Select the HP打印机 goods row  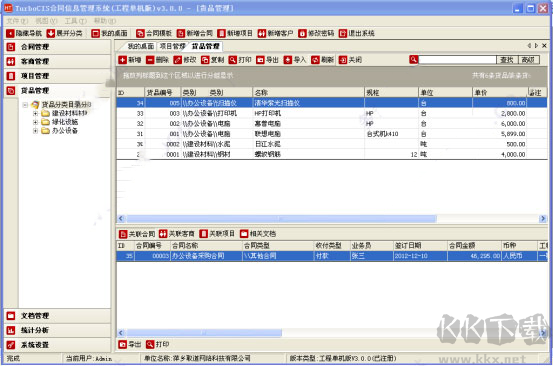332,114
